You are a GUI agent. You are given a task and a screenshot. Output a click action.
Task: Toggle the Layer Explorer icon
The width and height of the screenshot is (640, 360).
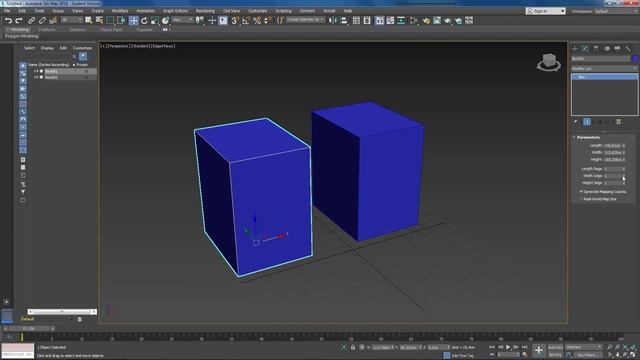coord(367,20)
